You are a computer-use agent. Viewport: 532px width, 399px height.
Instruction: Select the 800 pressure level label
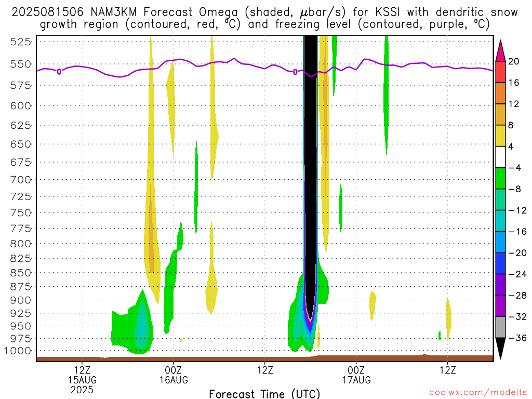[20, 244]
